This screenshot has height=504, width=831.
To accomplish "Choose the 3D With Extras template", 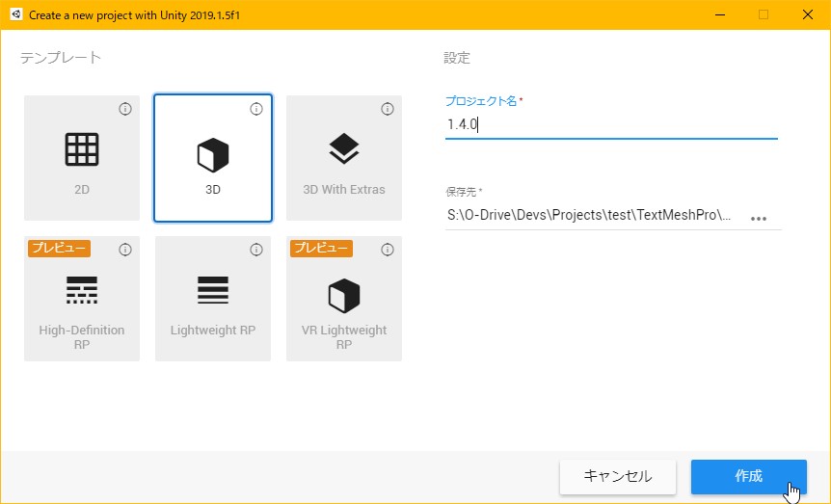I will (x=344, y=158).
